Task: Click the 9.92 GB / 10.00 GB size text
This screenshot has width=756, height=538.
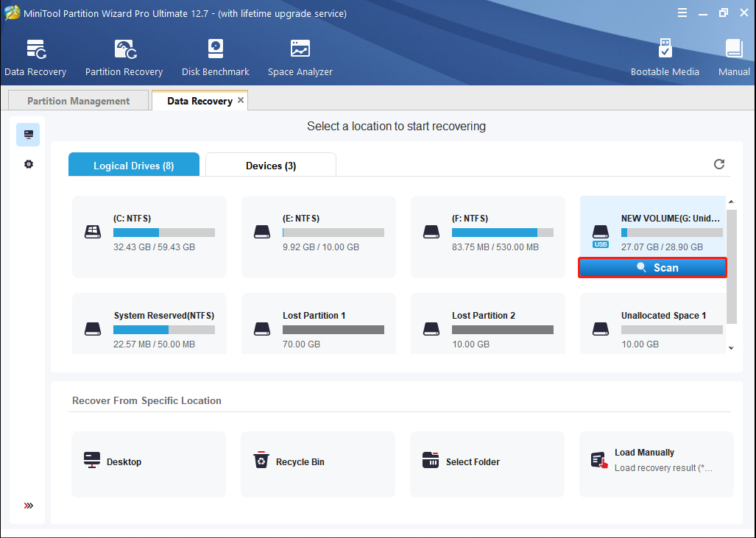Action: (321, 247)
